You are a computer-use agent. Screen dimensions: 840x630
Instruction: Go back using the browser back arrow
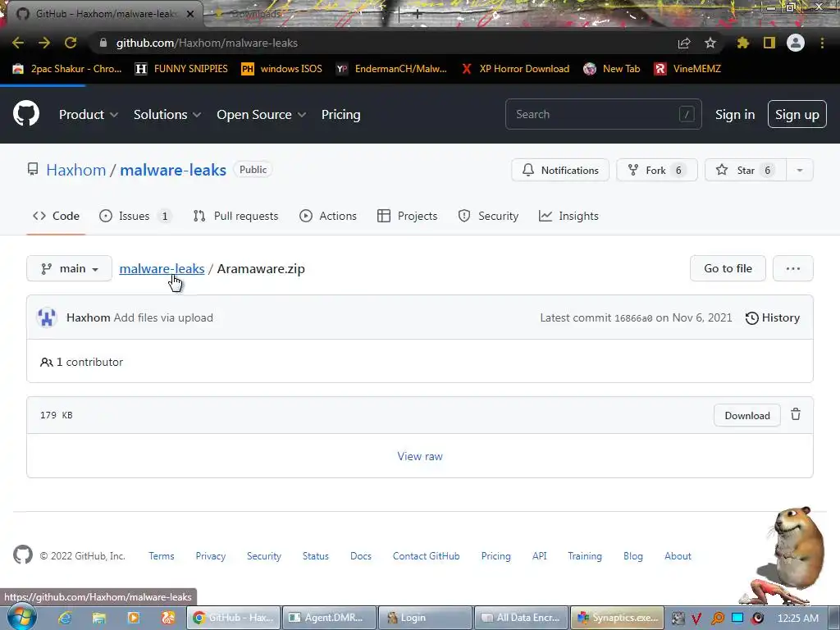18,43
